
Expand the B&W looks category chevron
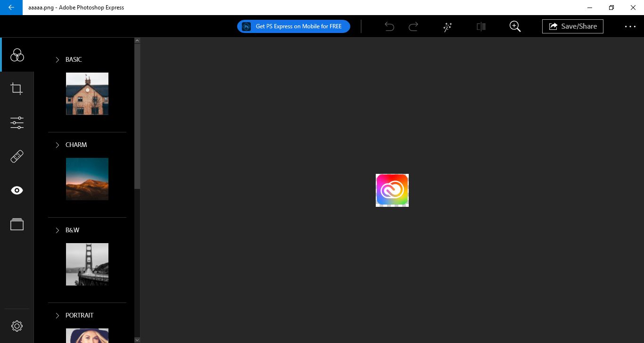pyautogui.click(x=58, y=230)
